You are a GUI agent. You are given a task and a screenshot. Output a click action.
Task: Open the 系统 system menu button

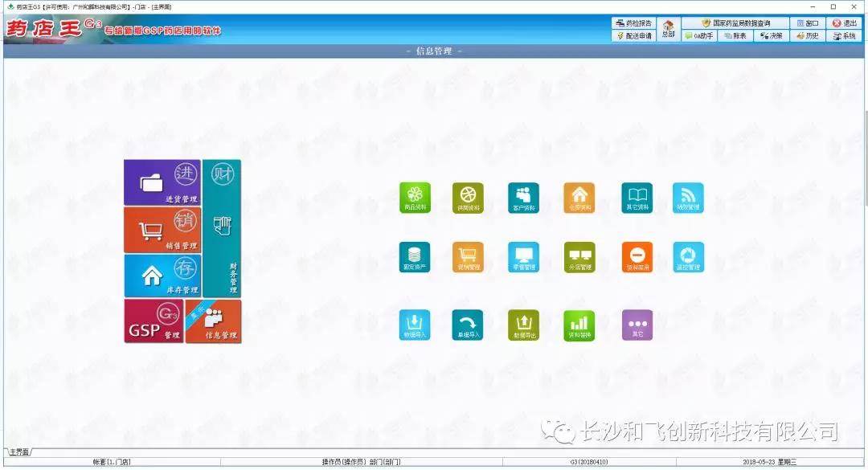tap(845, 35)
